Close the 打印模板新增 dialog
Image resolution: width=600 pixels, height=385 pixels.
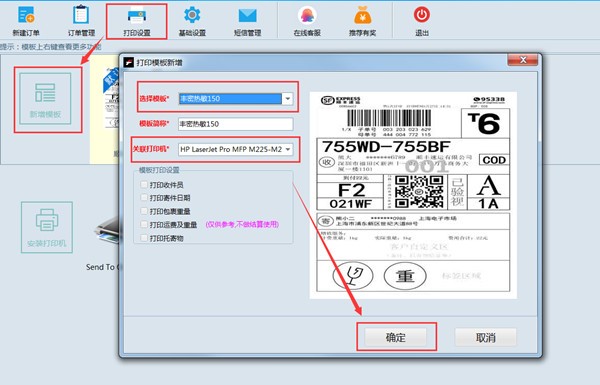523,60
